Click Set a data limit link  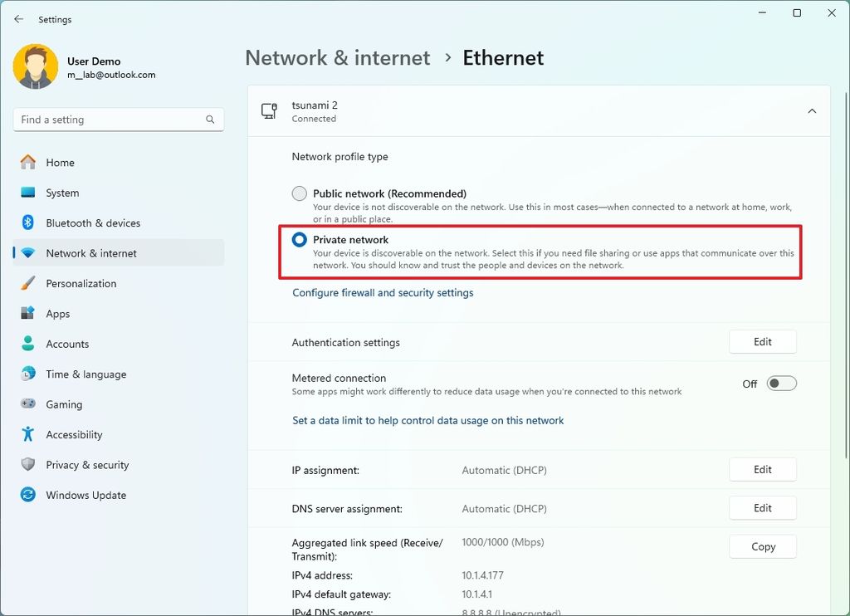(x=427, y=420)
